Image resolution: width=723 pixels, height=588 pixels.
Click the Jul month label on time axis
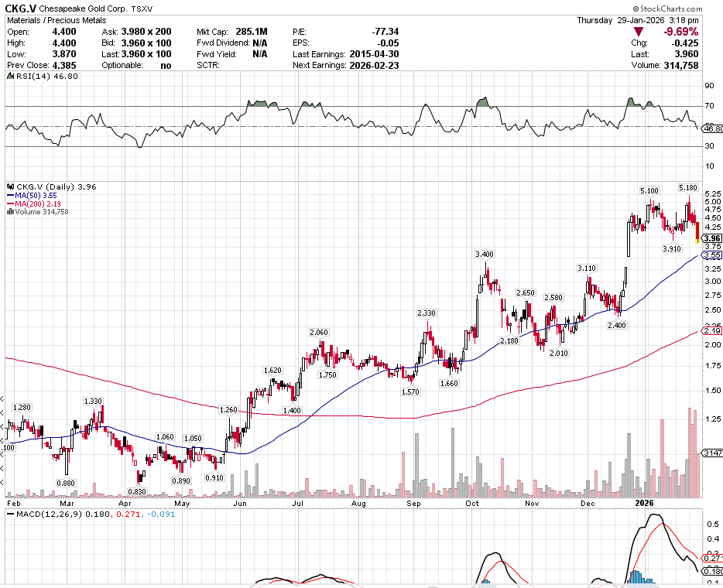point(297,503)
